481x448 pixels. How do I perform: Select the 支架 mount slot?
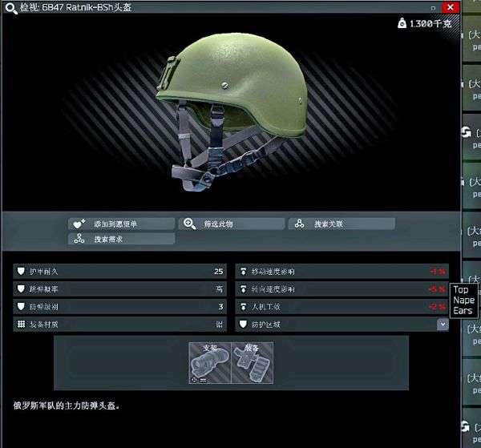coord(210,363)
